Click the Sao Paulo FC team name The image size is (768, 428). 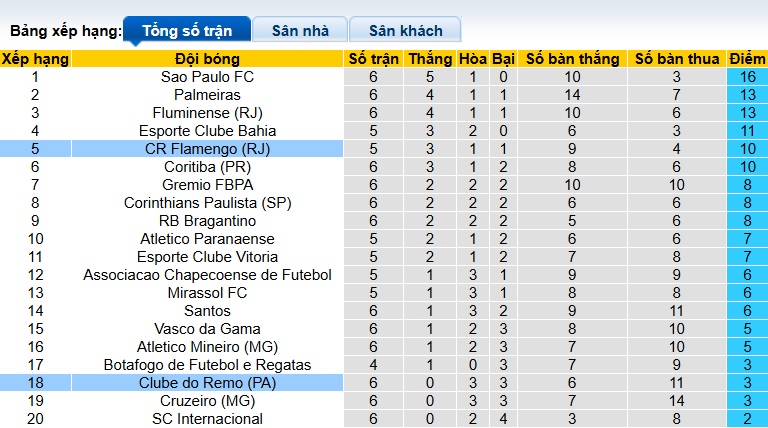pos(207,76)
